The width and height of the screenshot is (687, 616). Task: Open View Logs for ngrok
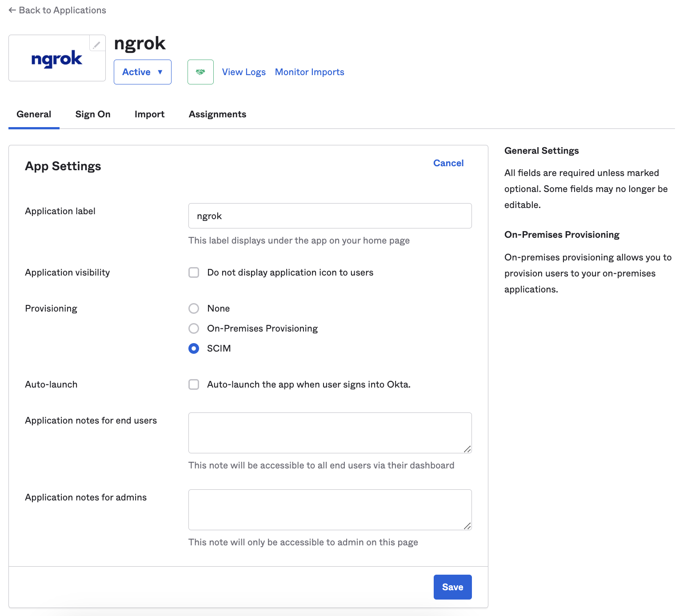[x=244, y=72]
